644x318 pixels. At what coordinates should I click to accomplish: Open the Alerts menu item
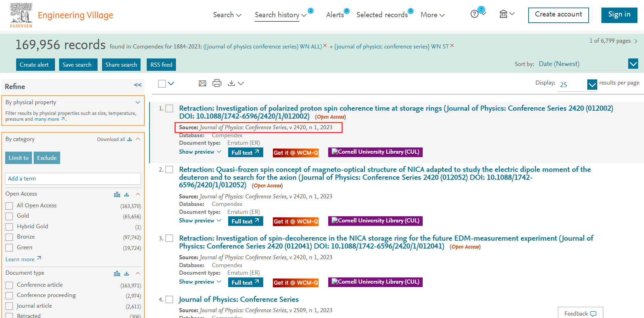(335, 15)
